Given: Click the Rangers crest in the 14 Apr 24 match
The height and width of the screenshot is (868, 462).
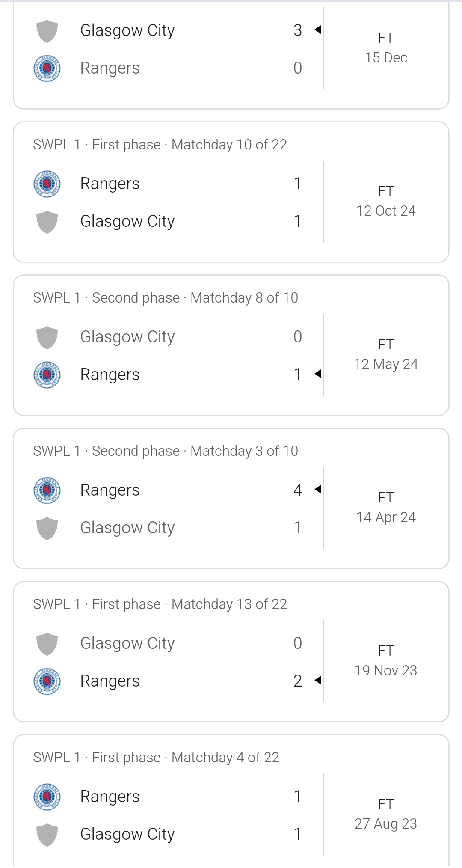Looking at the screenshot, I should coord(47,490).
